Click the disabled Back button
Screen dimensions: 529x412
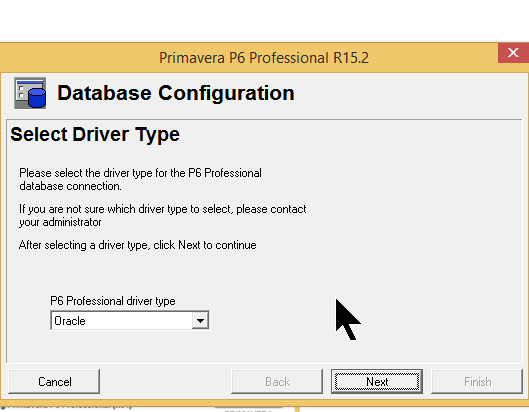tap(277, 382)
